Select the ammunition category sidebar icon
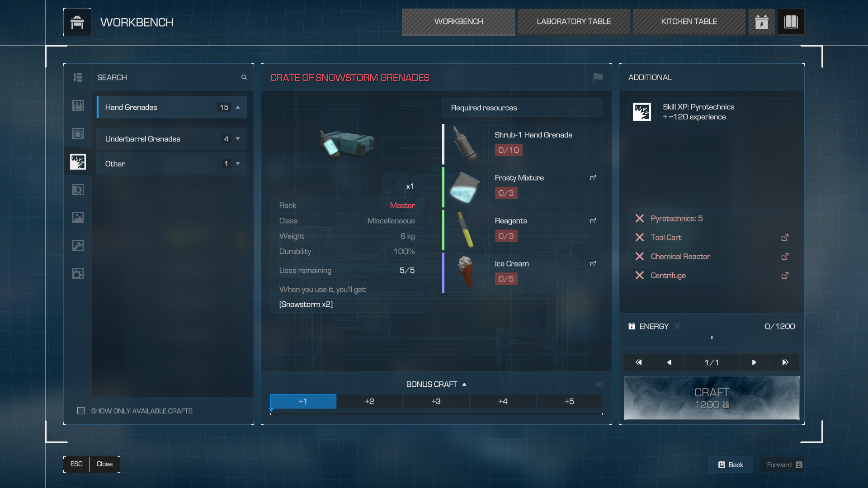This screenshot has width=868, height=488. [x=78, y=106]
